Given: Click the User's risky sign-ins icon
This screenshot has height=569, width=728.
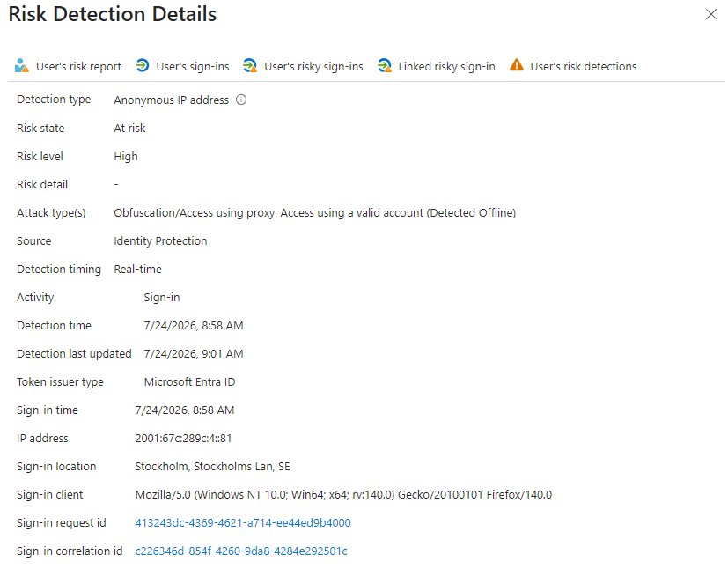Looking at the screenshot, I should (250, 66).
